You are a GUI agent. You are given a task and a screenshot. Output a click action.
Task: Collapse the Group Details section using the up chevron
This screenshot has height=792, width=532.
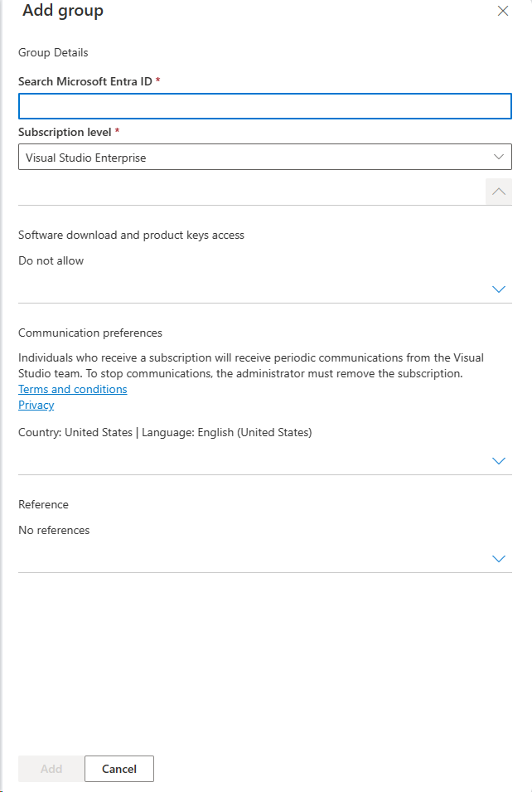click(x=498, y=191)
